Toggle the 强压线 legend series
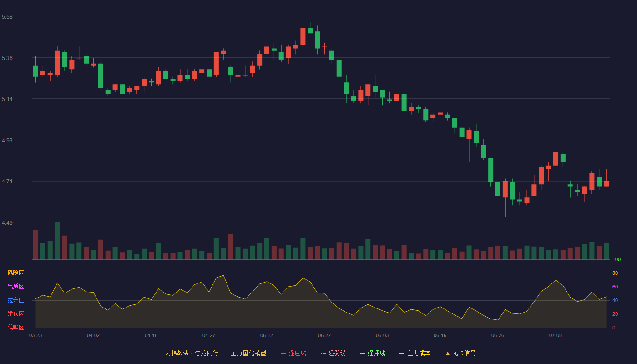 [x=293, y=353]
